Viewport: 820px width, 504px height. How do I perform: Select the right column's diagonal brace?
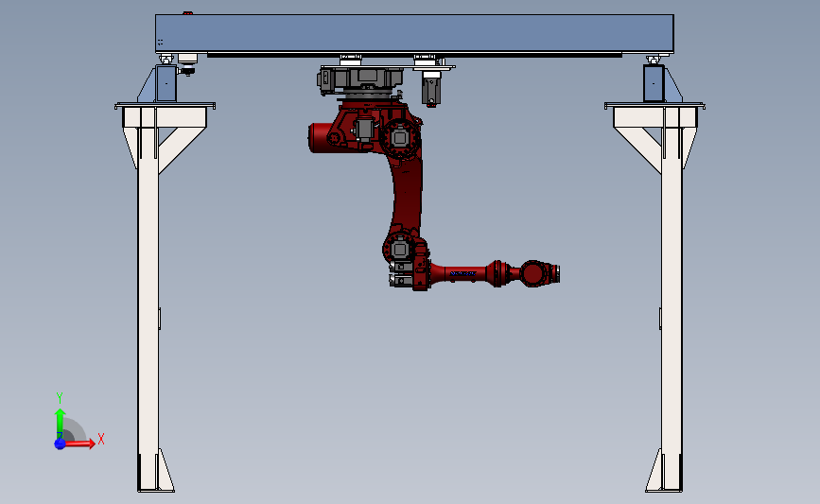point(639,148)
